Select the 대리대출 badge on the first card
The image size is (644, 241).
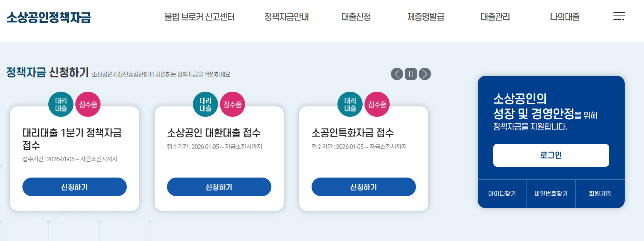pos(60,104)
